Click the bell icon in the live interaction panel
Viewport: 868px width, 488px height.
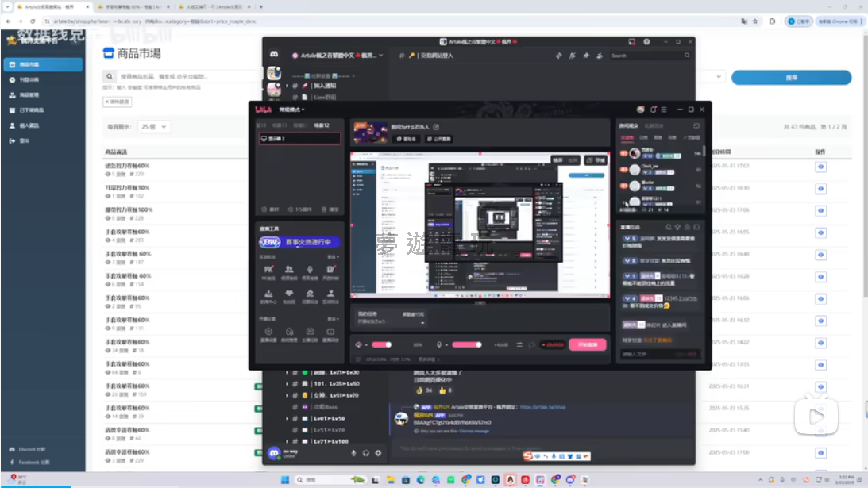point(668,228)
